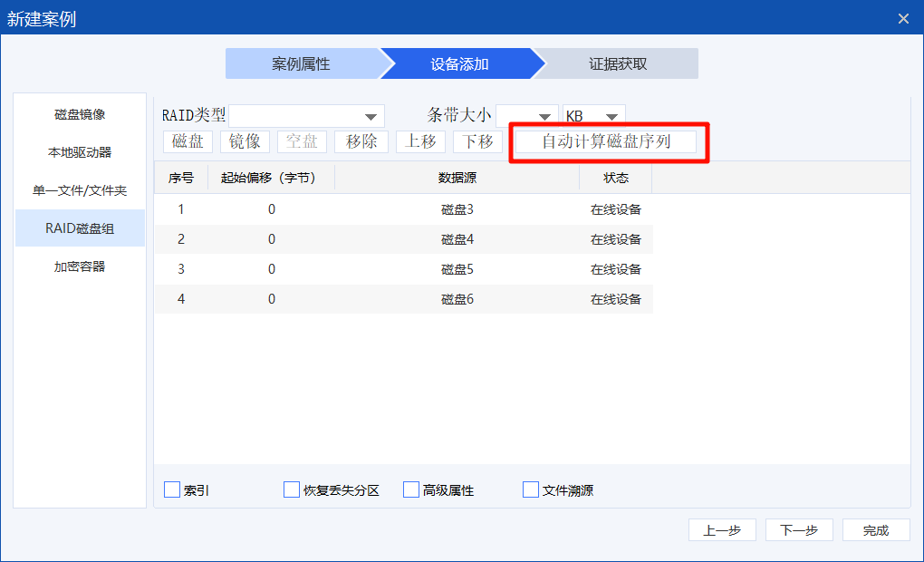Move the entry up with 上移

pos(420,141)
